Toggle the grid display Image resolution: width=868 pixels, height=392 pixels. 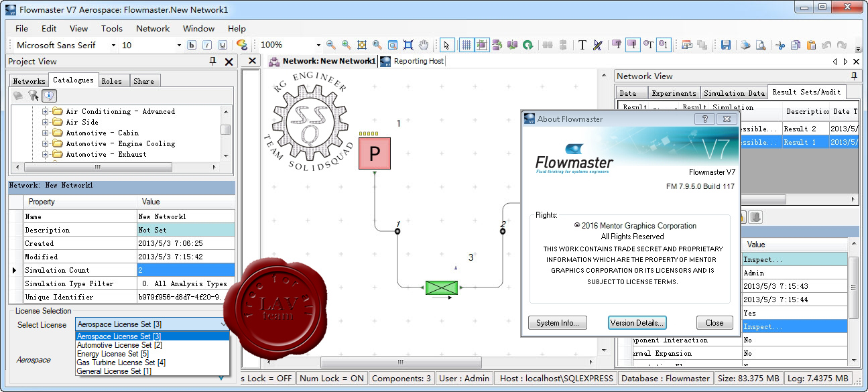pos(467,45)
